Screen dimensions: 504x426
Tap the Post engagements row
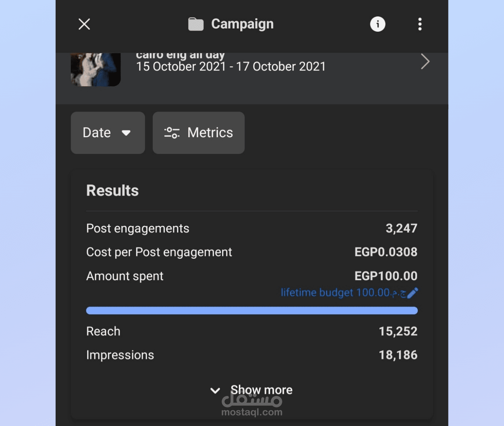point(252,229)
